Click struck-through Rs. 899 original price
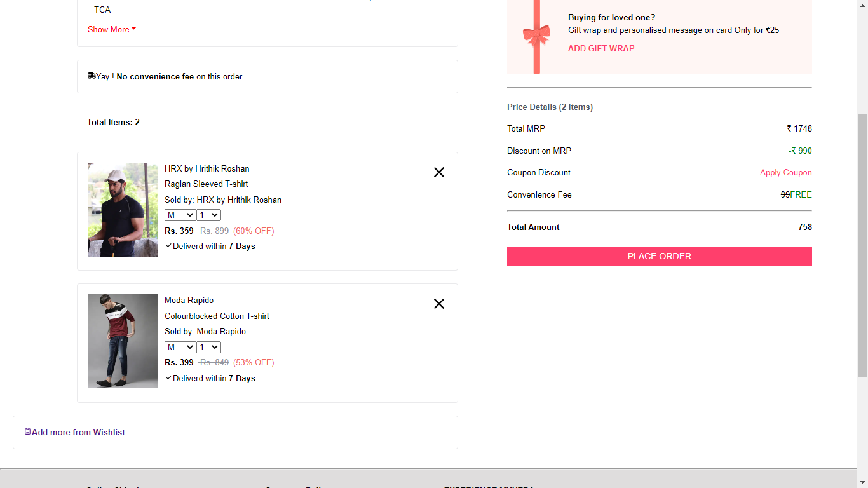868x488 pixels. [214, 231]
